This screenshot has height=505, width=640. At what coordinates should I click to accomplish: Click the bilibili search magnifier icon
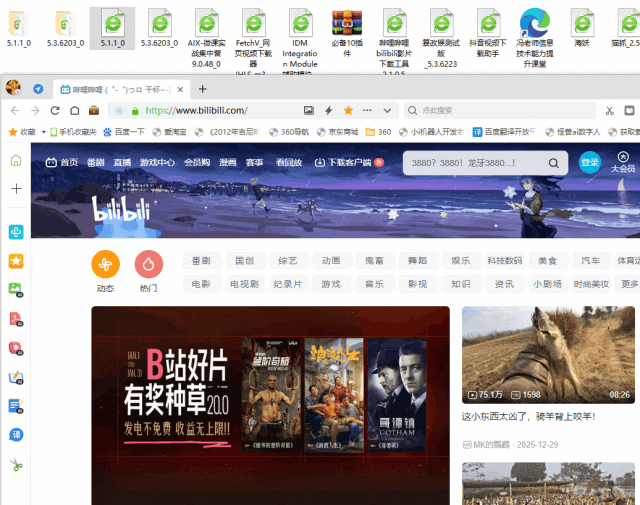(x=553, y=163)
